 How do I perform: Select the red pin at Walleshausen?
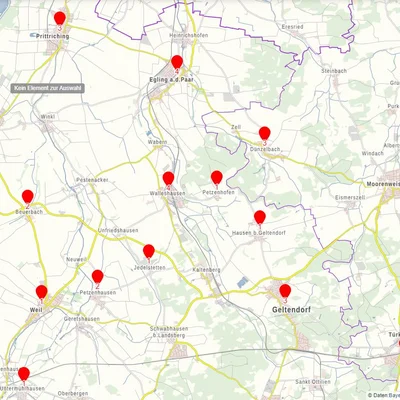tap(169, 179)
